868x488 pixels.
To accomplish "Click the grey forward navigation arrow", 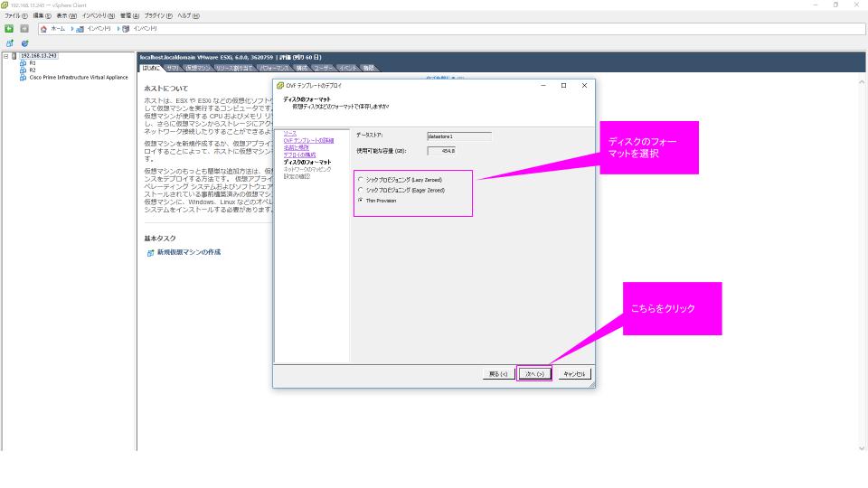I will pos(24,28).
